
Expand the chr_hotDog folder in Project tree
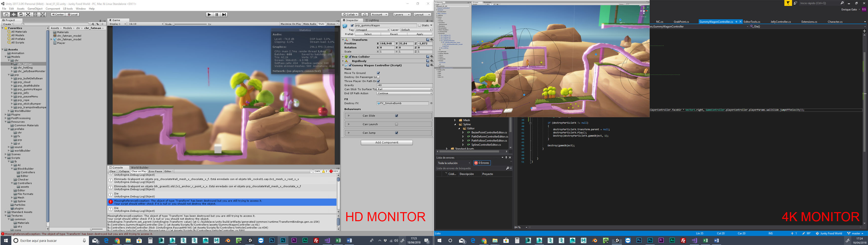pos(12,68)
